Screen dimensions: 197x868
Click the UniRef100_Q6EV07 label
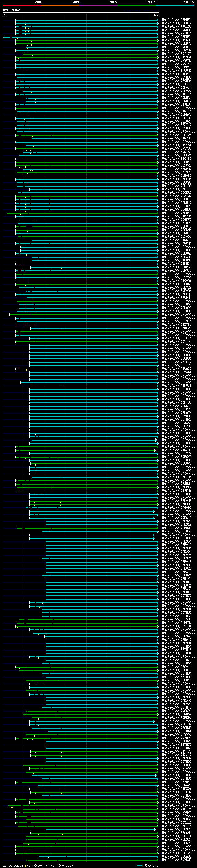pos(177,91)
